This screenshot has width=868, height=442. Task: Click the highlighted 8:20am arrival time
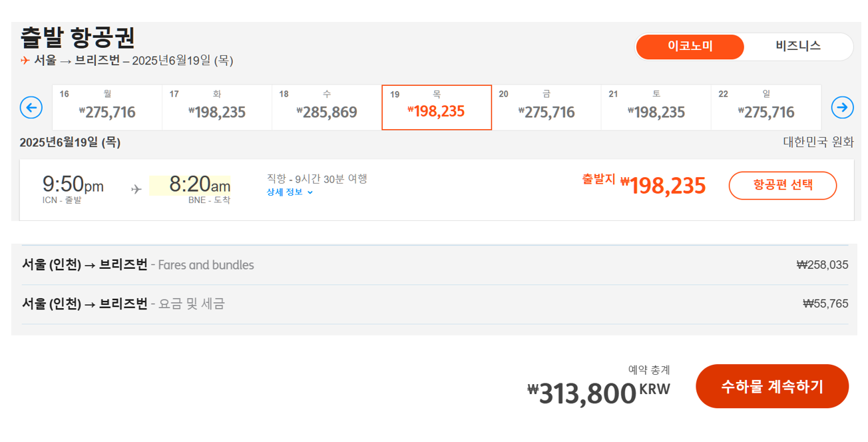pos(190,185)
